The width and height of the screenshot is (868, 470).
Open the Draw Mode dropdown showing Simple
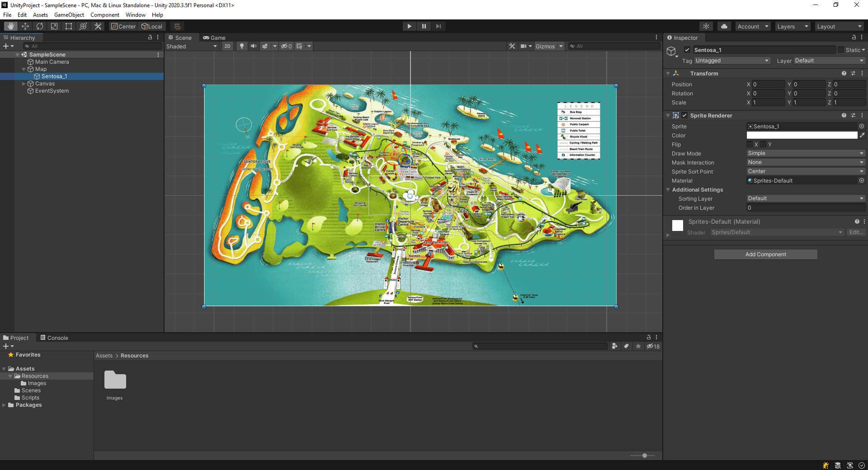click(805, 153)
